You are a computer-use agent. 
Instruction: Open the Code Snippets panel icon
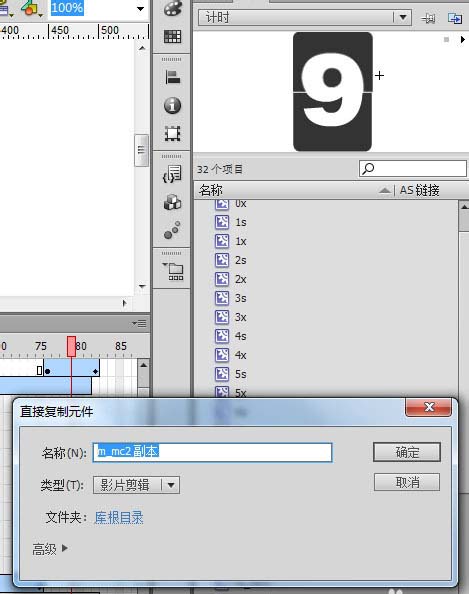point(172,174)
